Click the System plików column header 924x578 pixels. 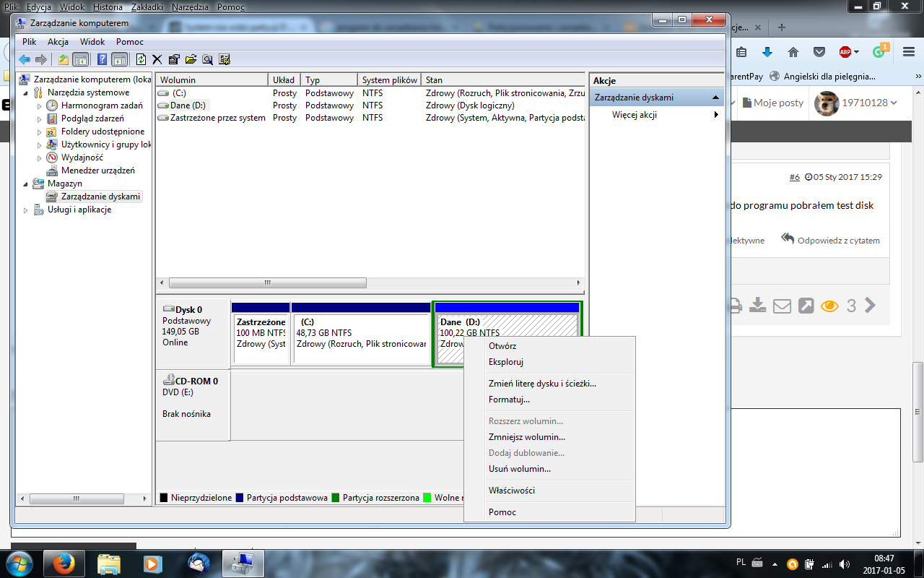[390, 80]
